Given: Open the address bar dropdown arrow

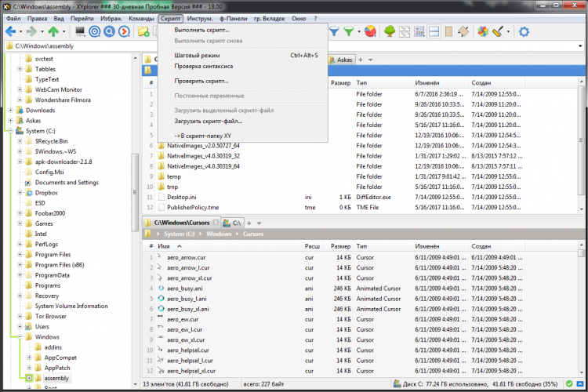Looking at the screenshot, I should pos(580,46).
